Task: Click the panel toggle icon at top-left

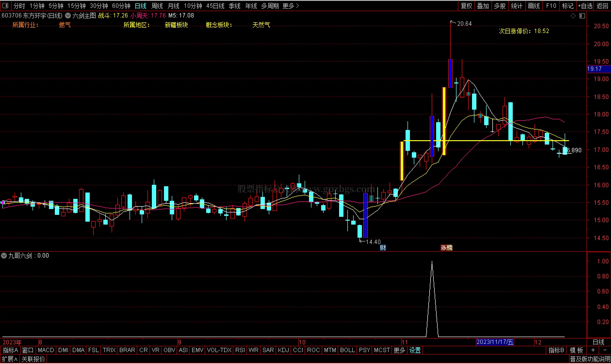Action: [x=5, y=5]
